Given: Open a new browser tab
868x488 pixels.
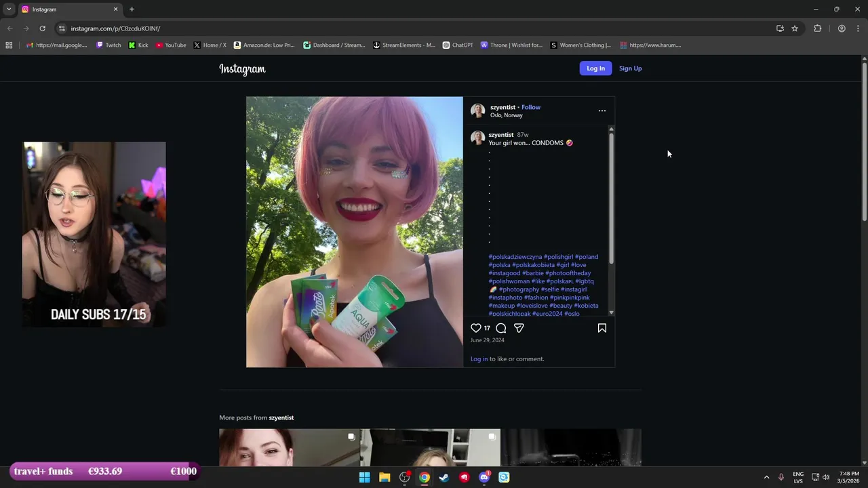Looking at the screenshot, I should pyautogui.click(x=132, y=9).
